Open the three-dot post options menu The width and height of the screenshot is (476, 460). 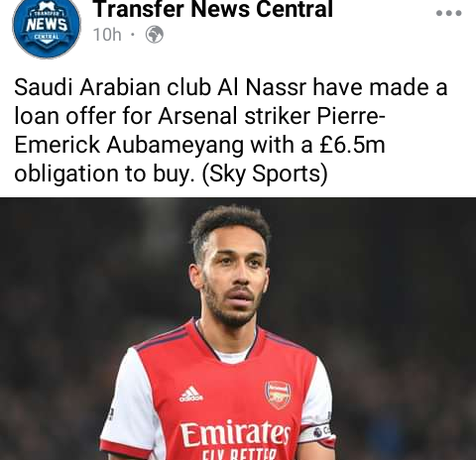pyautogui.click(x=448, y=13)
